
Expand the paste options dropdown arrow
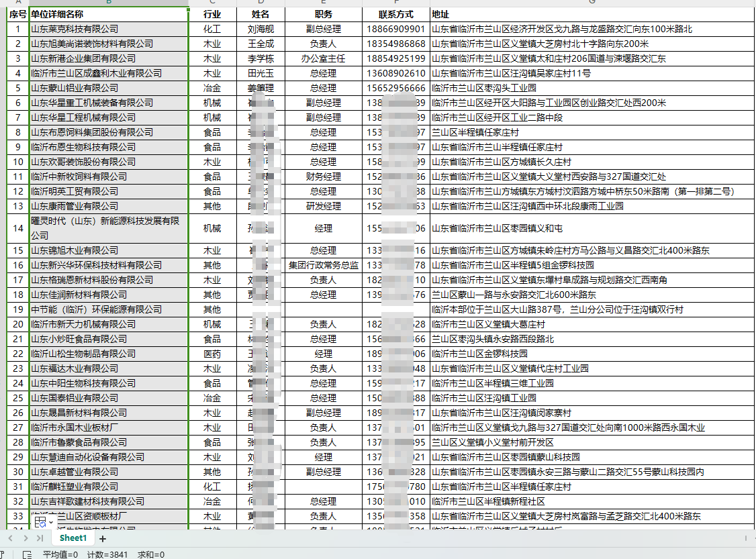51,522
